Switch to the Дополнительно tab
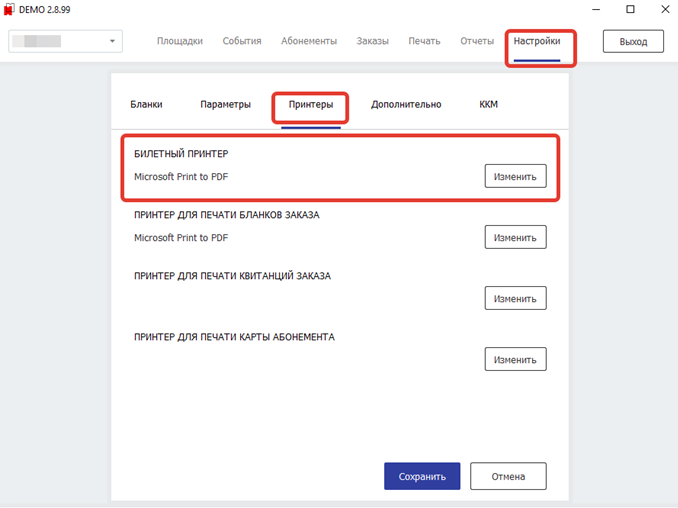 (x=406, y=104)
